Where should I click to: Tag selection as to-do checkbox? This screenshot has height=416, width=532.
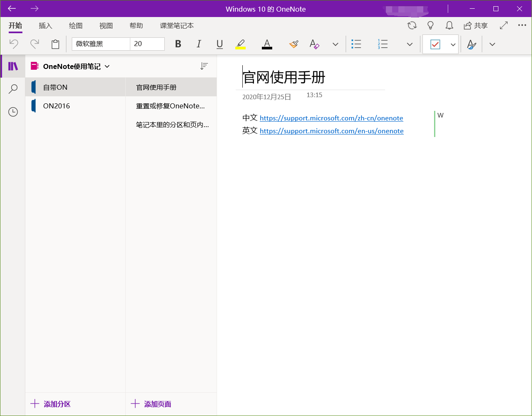click(x=435, y=44)
